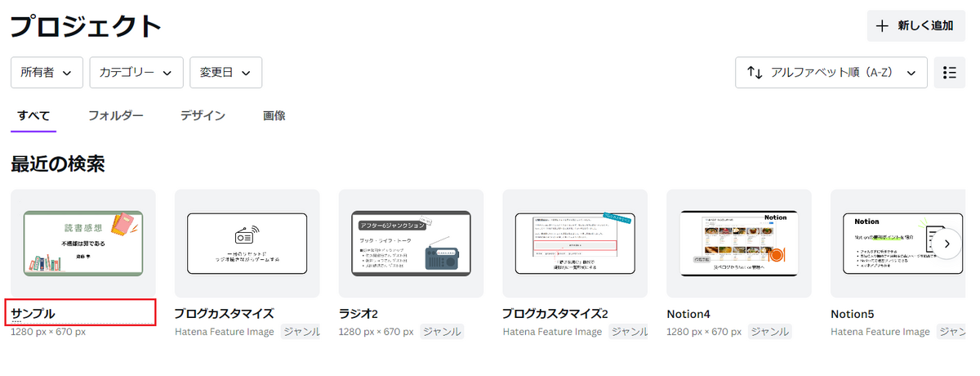Open ブログカスタマイズ design thumbnail

click(x=247, y=244)
